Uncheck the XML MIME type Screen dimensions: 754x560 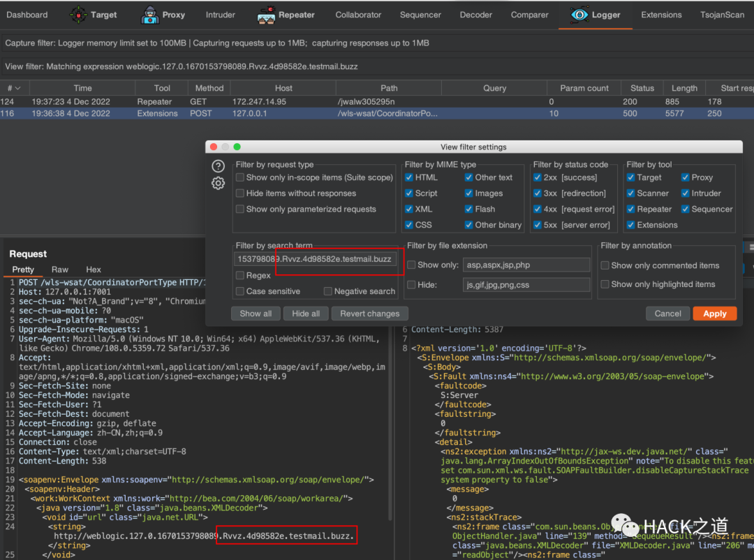coord(408,209)
